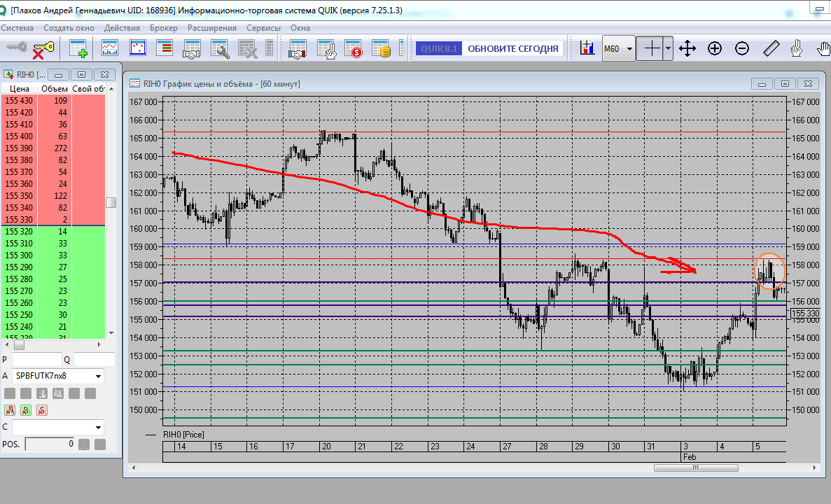Click the wrench table settings icon
831x504 pixels.
tap(220, 48)
